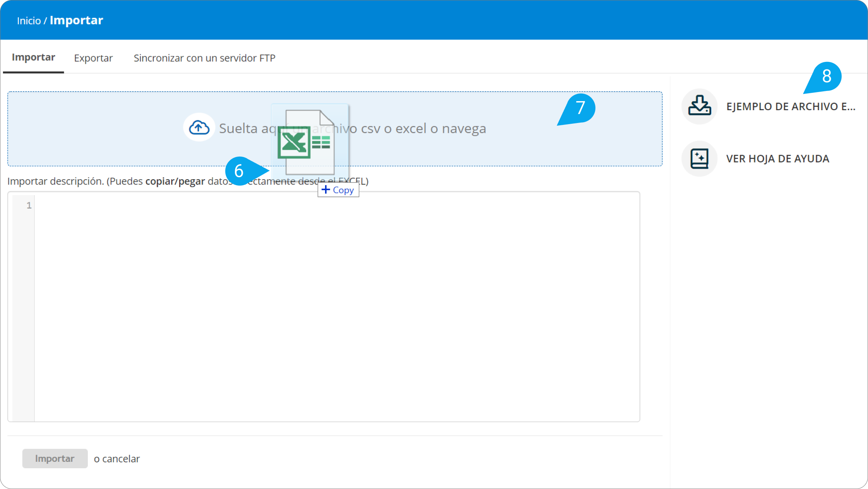The height and width of the screenshot is (489, 868).
Task: Click the 'Suelta aquí un archivo csv' drop zone
Action: [x=335, y=129]
